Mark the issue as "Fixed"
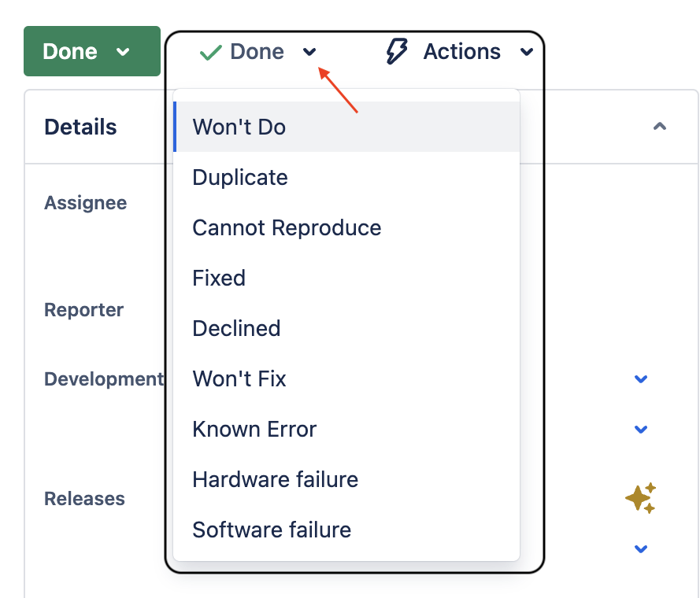The width and height of the screenshot is (700, 598). 218,278
